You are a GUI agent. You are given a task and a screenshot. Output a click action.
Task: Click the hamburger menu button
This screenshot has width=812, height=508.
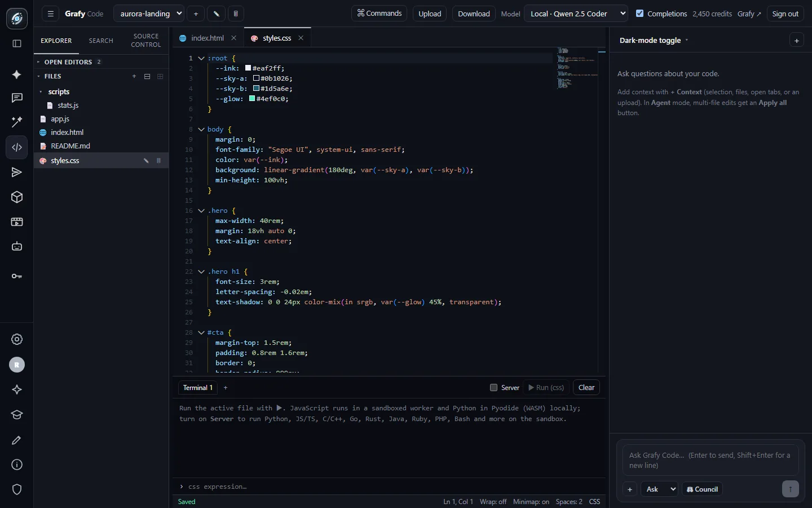tap(51, 14)
